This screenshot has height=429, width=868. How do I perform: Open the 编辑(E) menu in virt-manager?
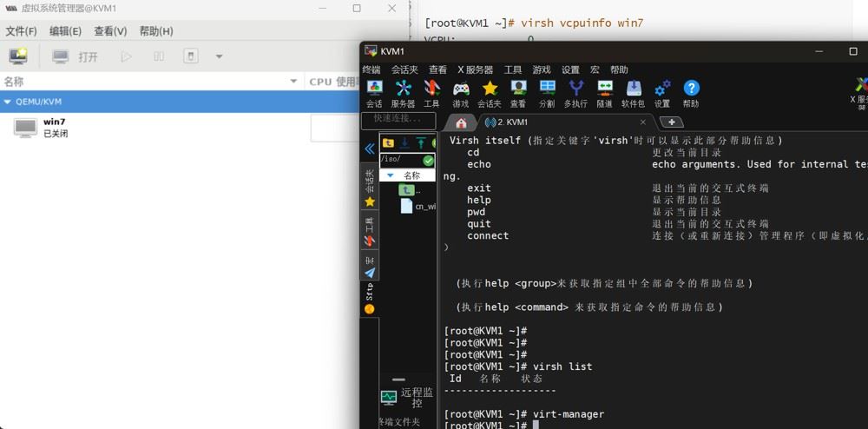(x=65, y=31)
